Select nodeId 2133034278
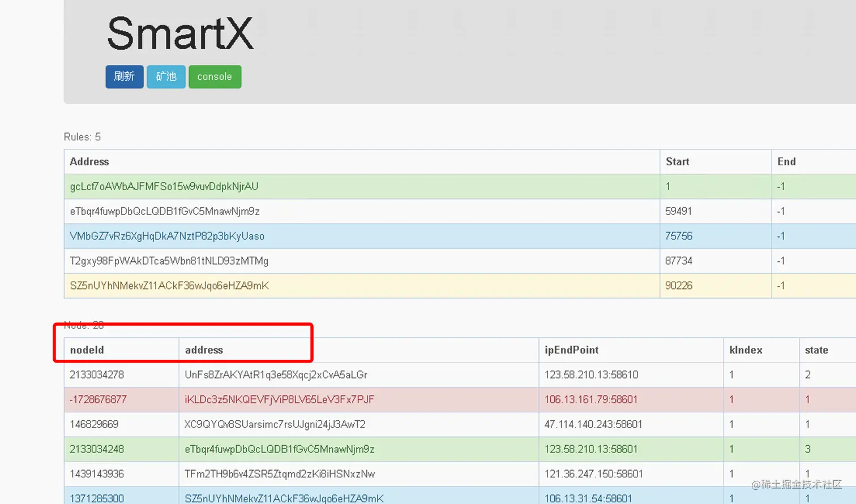 click(97, 375)
